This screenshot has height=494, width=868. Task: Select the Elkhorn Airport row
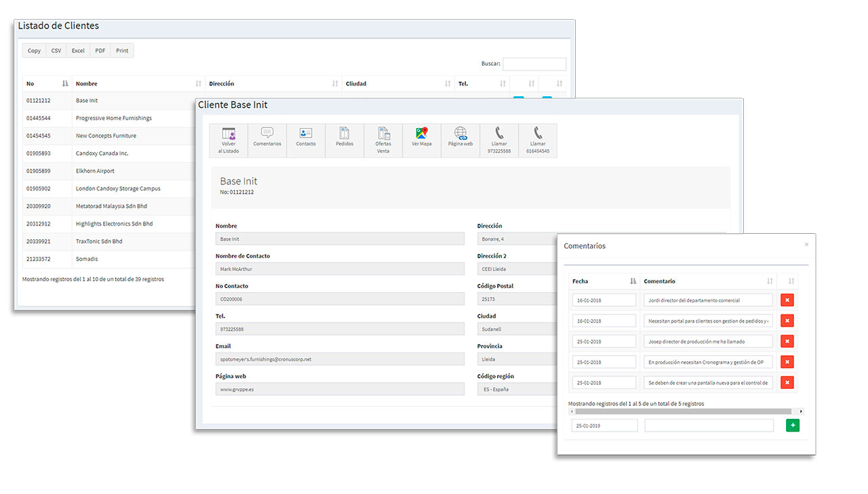pos(108,171)
